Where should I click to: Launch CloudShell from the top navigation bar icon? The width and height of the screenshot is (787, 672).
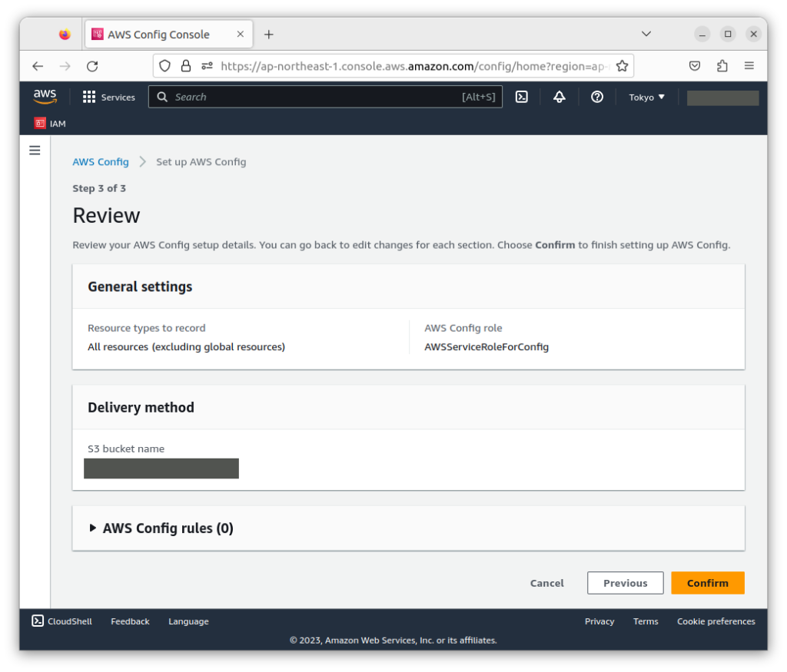coord(522,97)
